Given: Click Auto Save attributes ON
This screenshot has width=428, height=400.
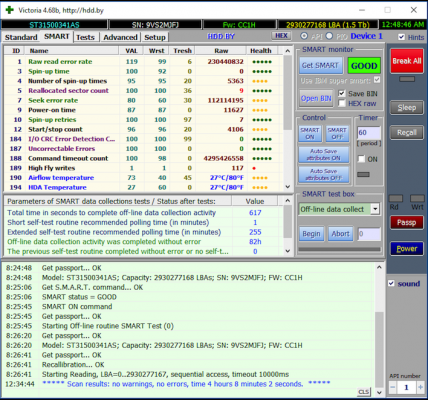Looking at the screenshot, I should point(324,154).
